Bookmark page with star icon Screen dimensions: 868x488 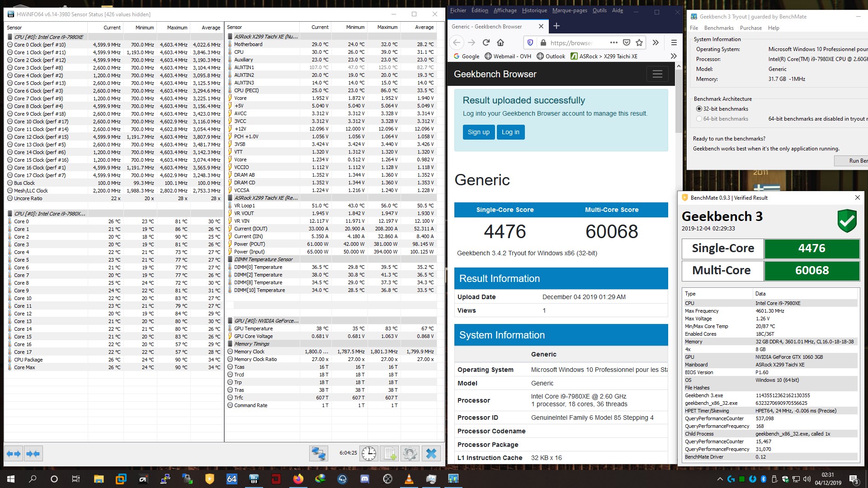coord(639,42)
